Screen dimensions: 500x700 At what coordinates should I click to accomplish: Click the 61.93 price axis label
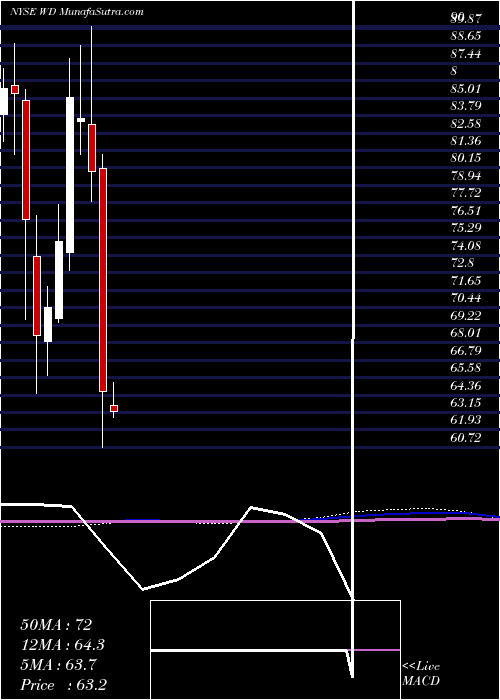pos(466,420)
